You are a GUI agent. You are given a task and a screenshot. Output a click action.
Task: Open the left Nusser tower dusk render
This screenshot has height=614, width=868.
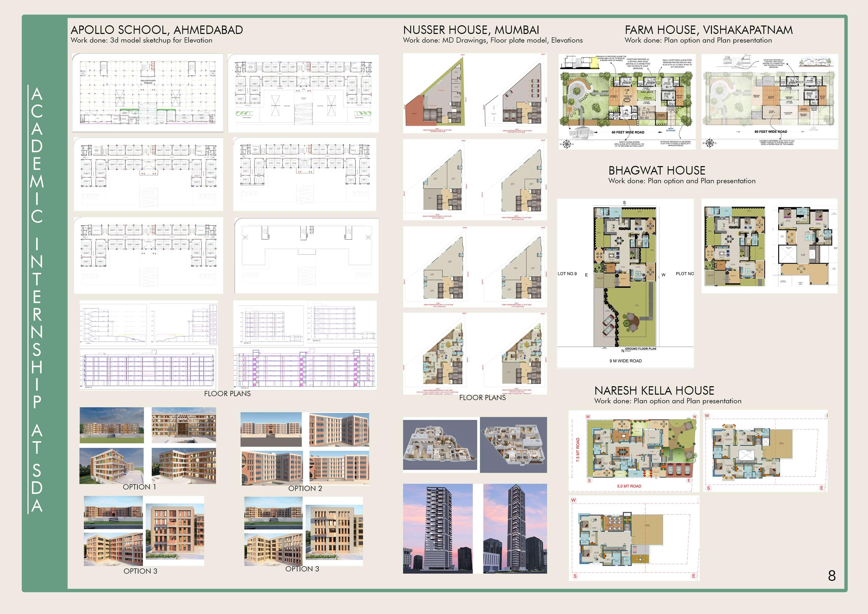[x=437, y=529]
